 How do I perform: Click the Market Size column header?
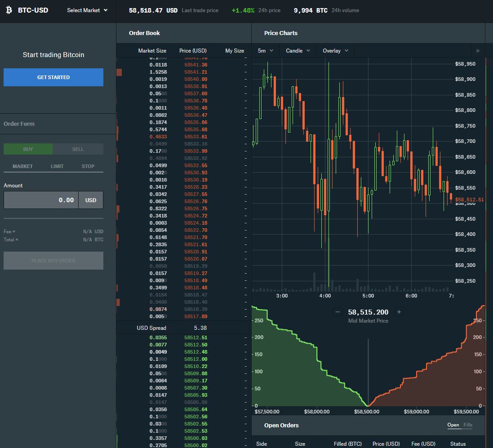pyautogui.click(x=152, y=51)
